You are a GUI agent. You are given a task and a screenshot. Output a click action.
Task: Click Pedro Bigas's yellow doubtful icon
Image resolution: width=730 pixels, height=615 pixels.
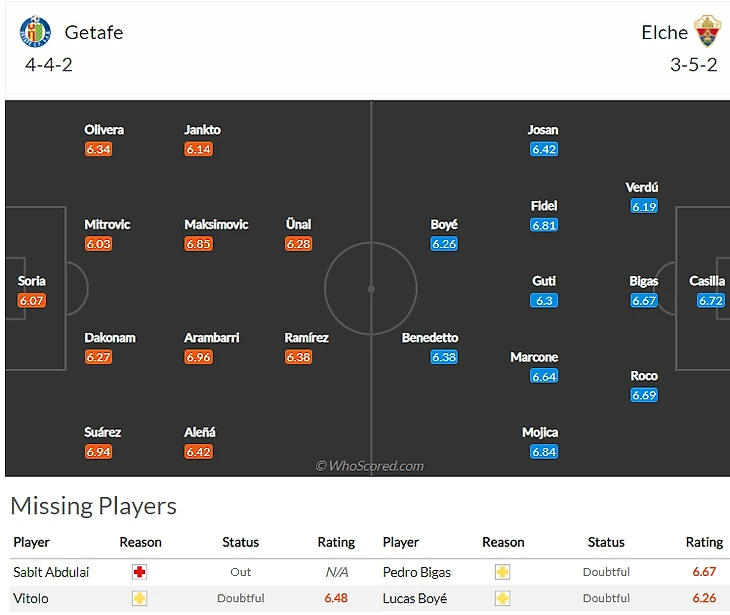[x=503, y=572]
